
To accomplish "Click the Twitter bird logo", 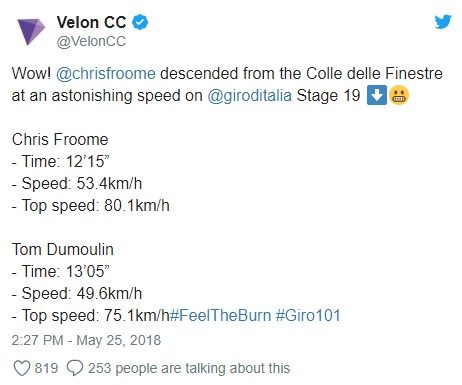I will click(443, 22).
